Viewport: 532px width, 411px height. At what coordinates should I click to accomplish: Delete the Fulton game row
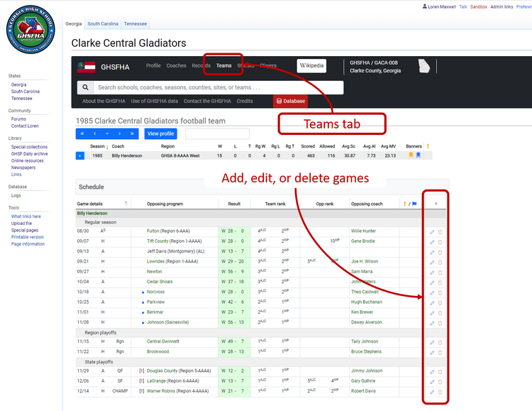(440, 232)
